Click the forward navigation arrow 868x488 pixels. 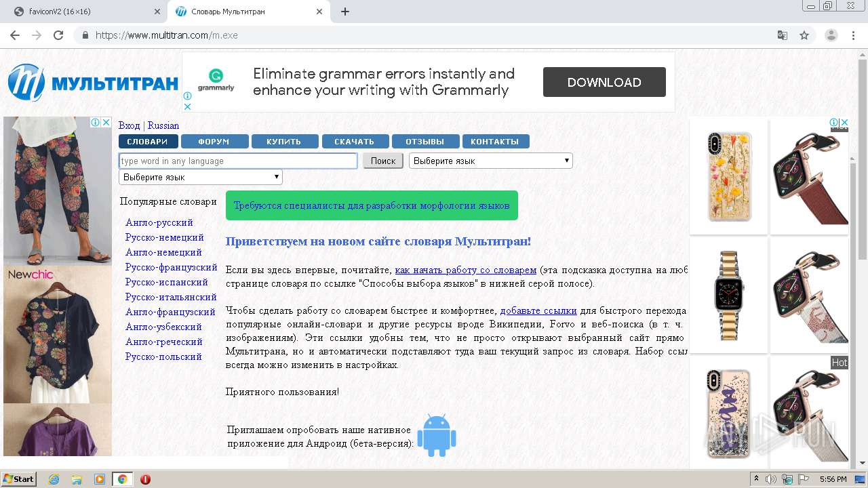tap(37, 35)
